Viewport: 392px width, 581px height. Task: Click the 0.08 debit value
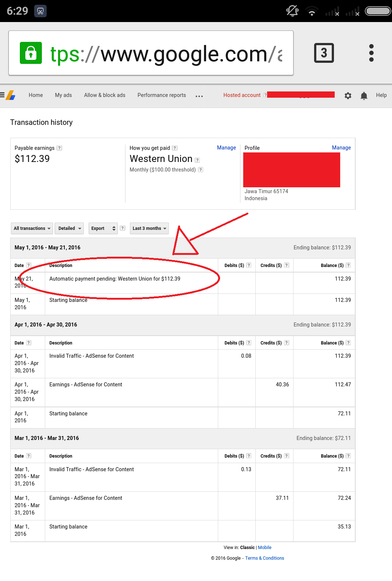[246, 356]
